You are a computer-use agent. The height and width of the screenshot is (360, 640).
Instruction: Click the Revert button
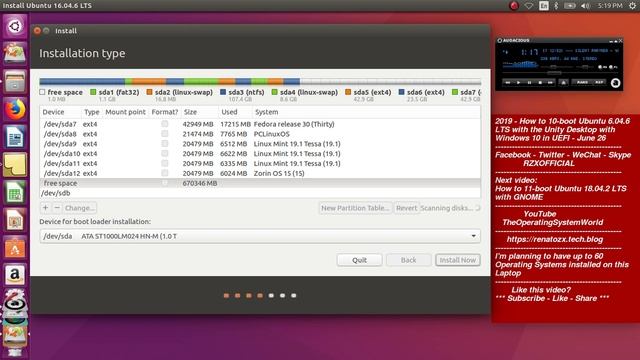pyautogui.click(x=407, y=208)
